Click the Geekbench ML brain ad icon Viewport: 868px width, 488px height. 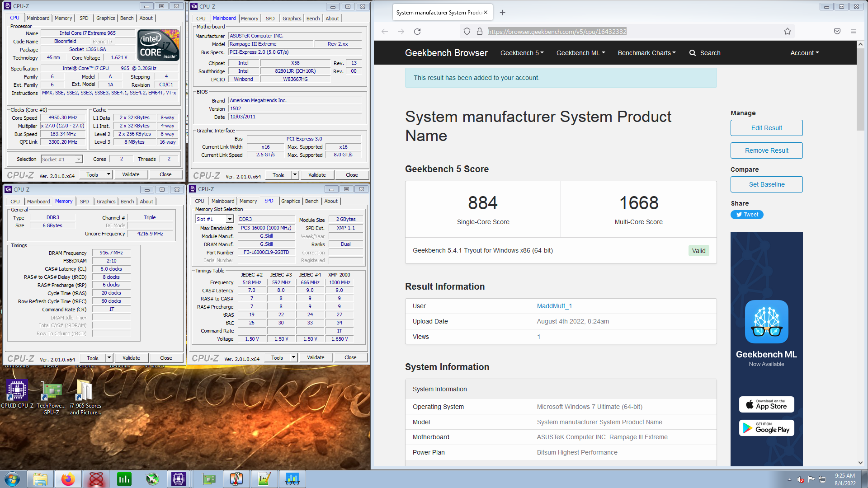coord(767,322)
